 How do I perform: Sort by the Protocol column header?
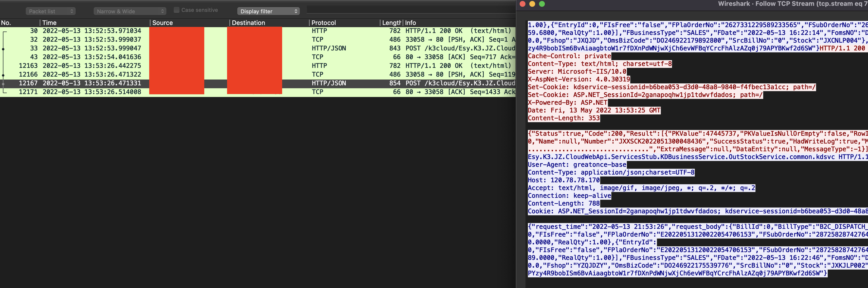click(x=344, y=23)
